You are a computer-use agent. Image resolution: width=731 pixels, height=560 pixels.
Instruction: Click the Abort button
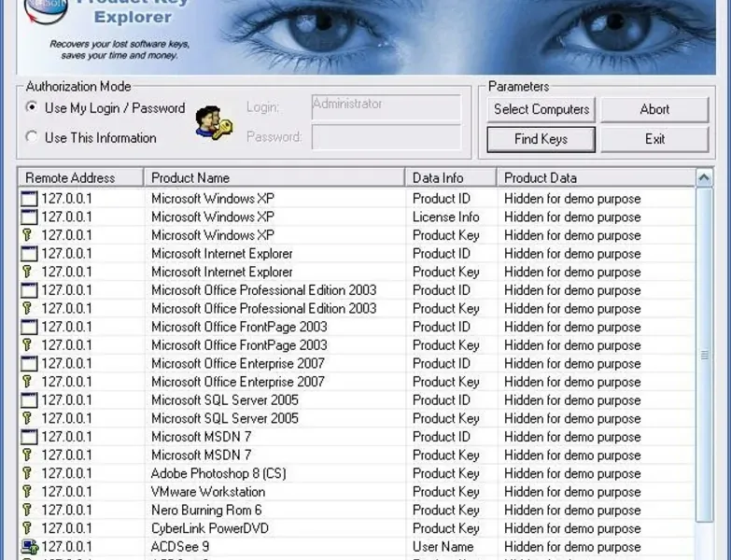click(654, 109)
